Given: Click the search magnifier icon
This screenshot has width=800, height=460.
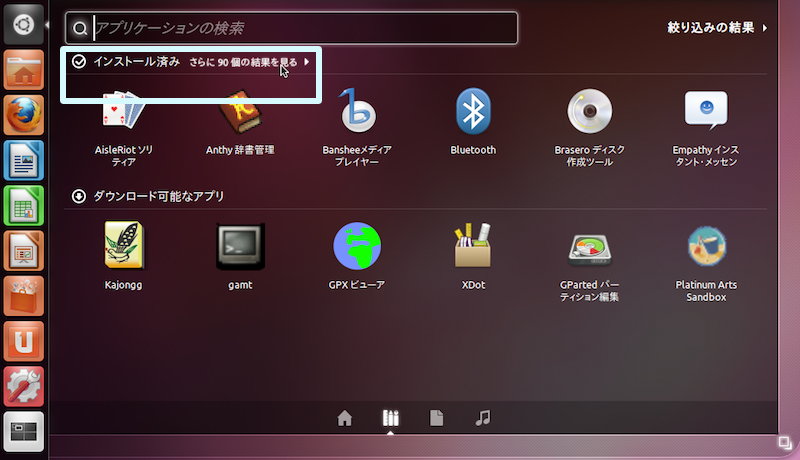Looking at the screenshot, I should pyautogui.click(x=80, y=29).
